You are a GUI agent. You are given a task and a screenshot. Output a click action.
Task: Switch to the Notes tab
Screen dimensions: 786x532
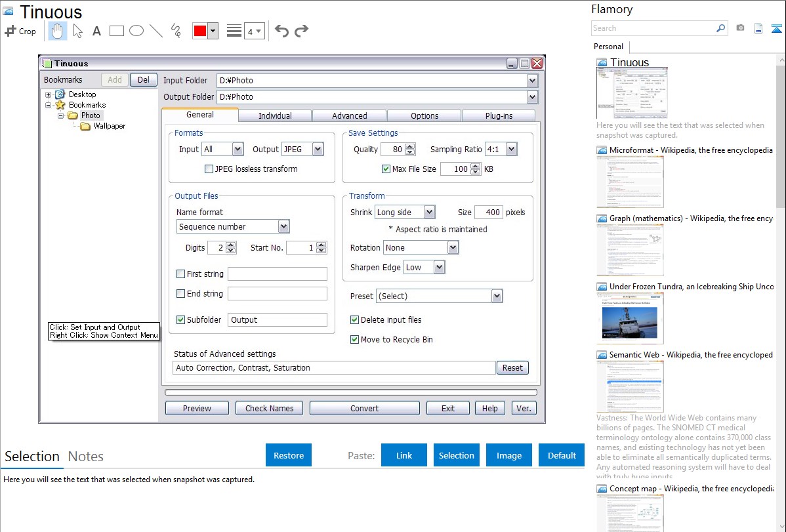[x=86, y=457]
